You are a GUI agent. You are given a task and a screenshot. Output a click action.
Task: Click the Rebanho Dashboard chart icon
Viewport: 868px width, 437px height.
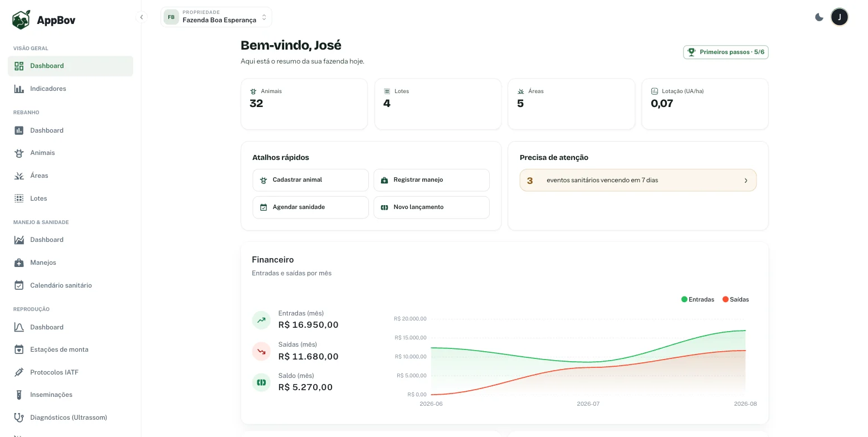point(19,130)
